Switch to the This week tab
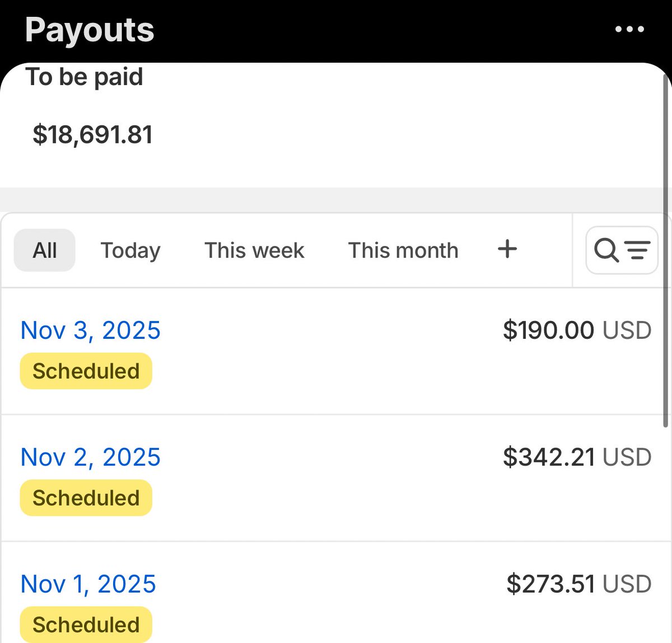672x643 pixels. (x=254, y=250)
